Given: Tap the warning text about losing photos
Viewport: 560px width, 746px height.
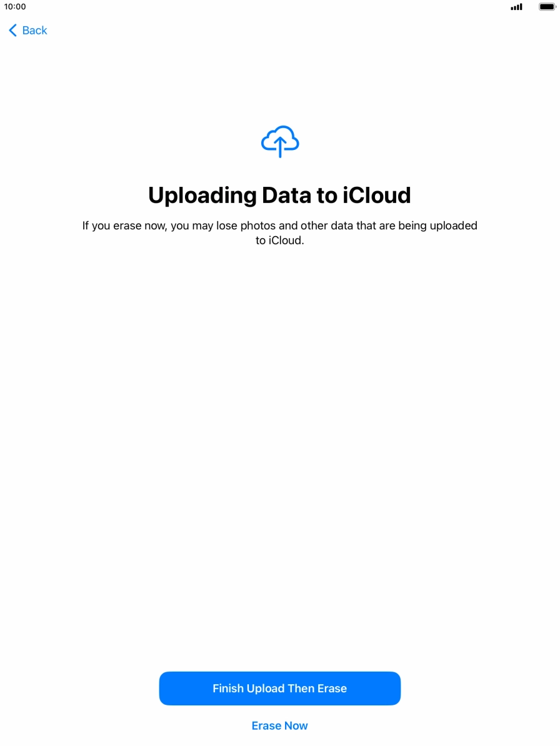Looking at the screenshot, I should click(280, 232).
